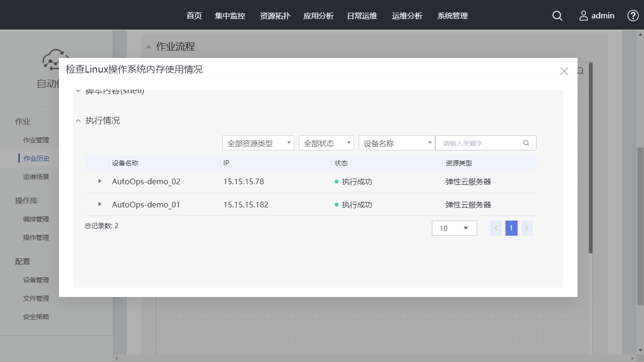Viewport: 644px width, 362px height.
Task: Change page size with the 10 dropdown
Action: 454,228
